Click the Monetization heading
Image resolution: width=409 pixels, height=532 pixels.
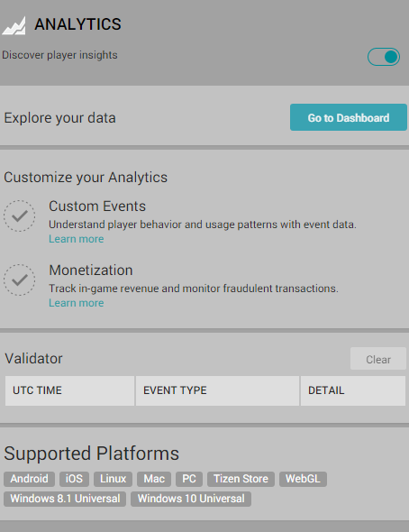pos(91,271)
